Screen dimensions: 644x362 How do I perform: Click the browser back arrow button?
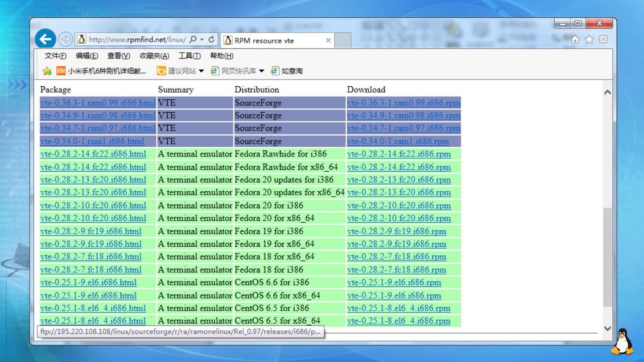point(45,39)
